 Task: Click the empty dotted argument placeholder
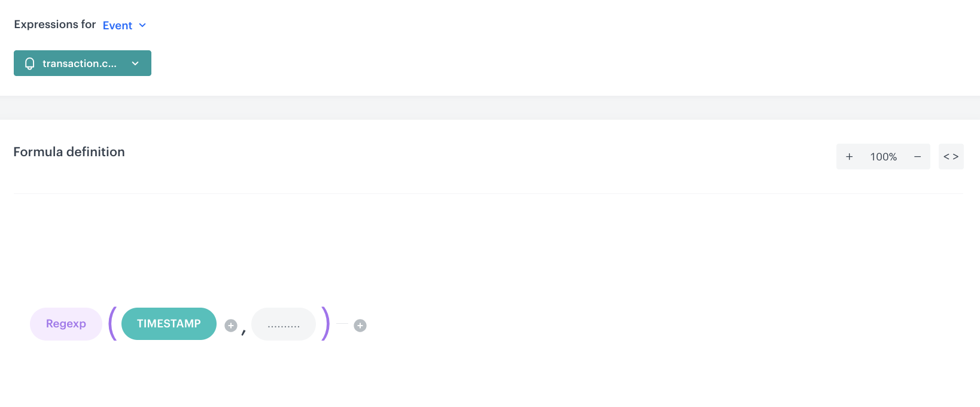[x=283, y=324]
